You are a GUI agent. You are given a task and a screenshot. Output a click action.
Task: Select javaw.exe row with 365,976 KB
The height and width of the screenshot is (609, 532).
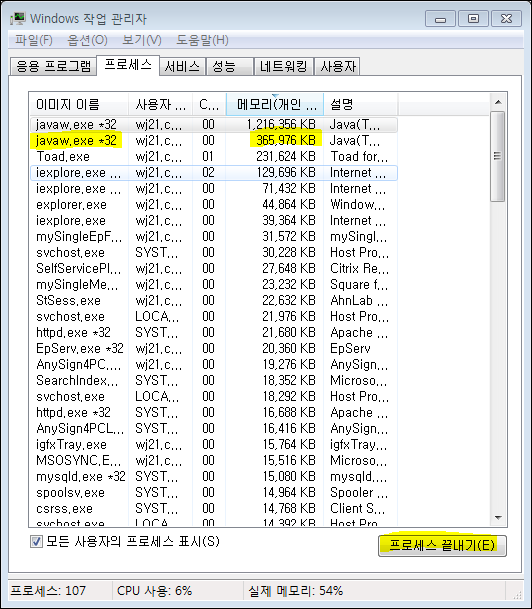point(214,140)
